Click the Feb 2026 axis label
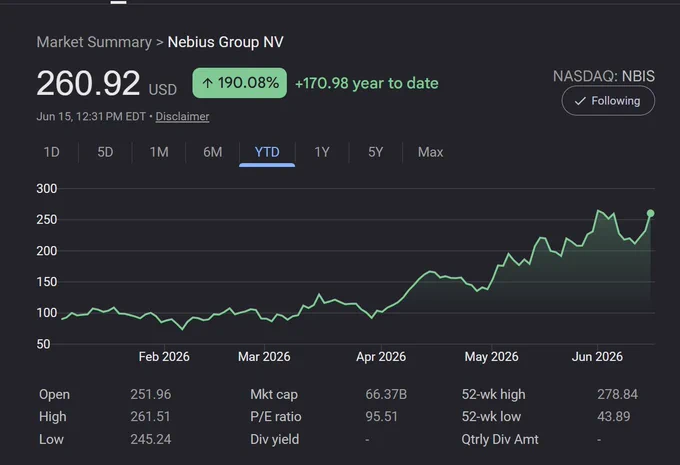The image size is (680, 465). click(x=164, y=357)
